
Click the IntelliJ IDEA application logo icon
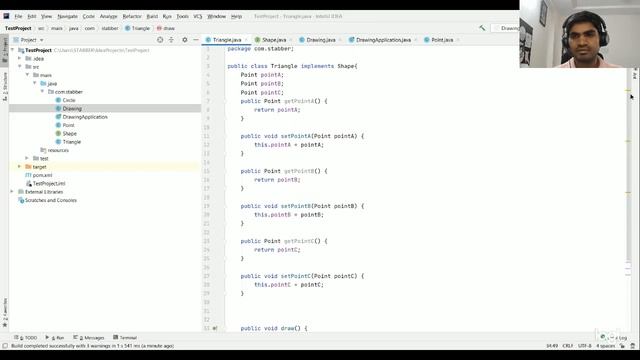[6, 16]
